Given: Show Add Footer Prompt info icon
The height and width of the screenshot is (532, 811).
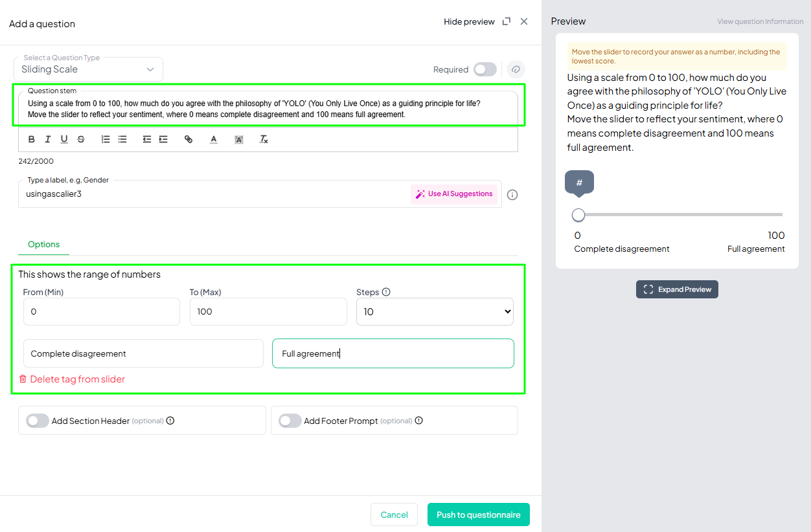Looking at the screenshot, I should 419,421.
